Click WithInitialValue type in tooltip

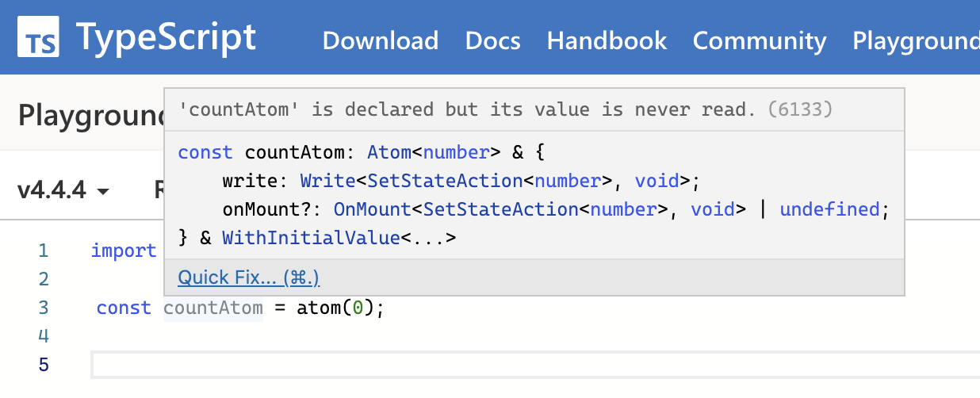click(x=311, y=238)
